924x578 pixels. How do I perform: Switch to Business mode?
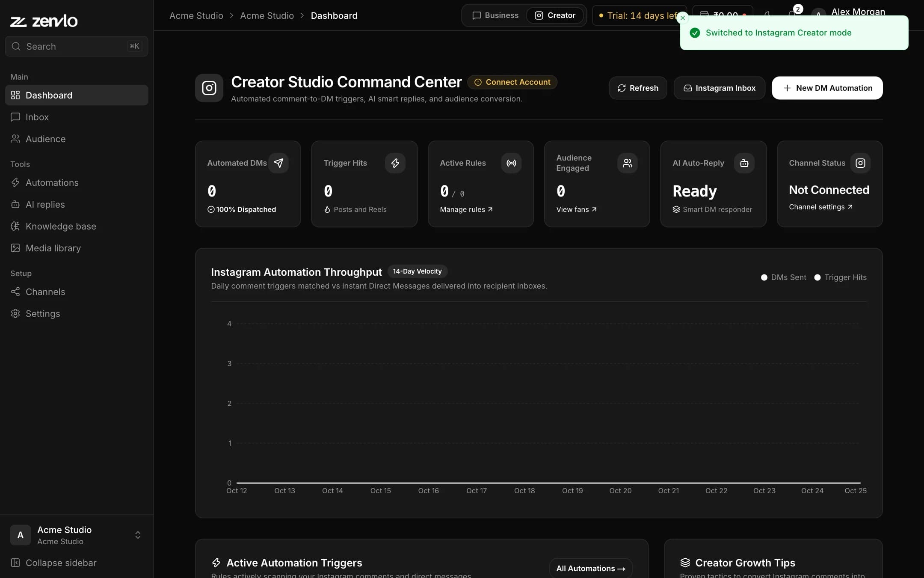(495, 15)
